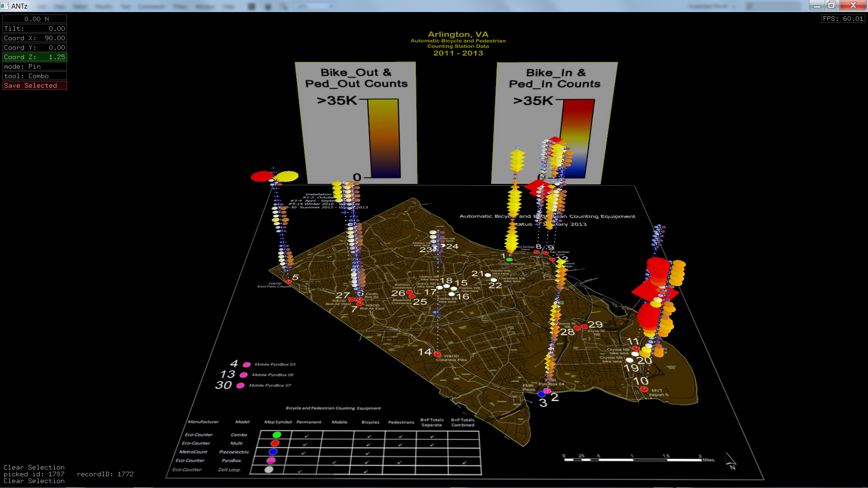Image resolution: width=868 pixels, height=488 pixels.
Task: Click the Bike_Out & Ped_Out color gradient bar
Action: tap(384, 138)
